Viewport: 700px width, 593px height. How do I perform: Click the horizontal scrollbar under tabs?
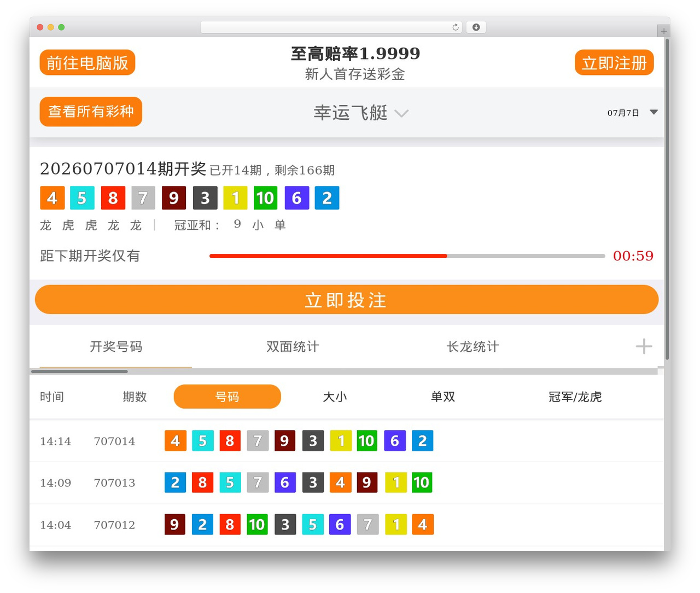point(80,371)
